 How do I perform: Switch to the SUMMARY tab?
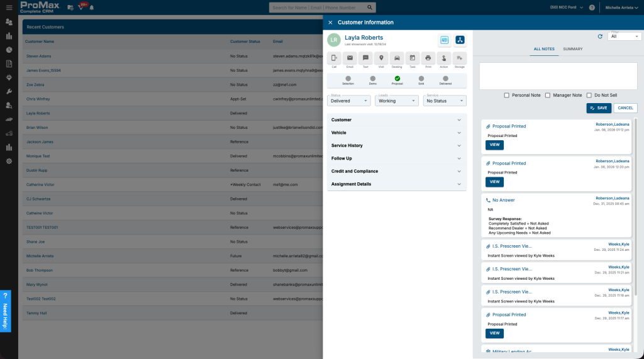pyautogui.click(x=572, y=49)
